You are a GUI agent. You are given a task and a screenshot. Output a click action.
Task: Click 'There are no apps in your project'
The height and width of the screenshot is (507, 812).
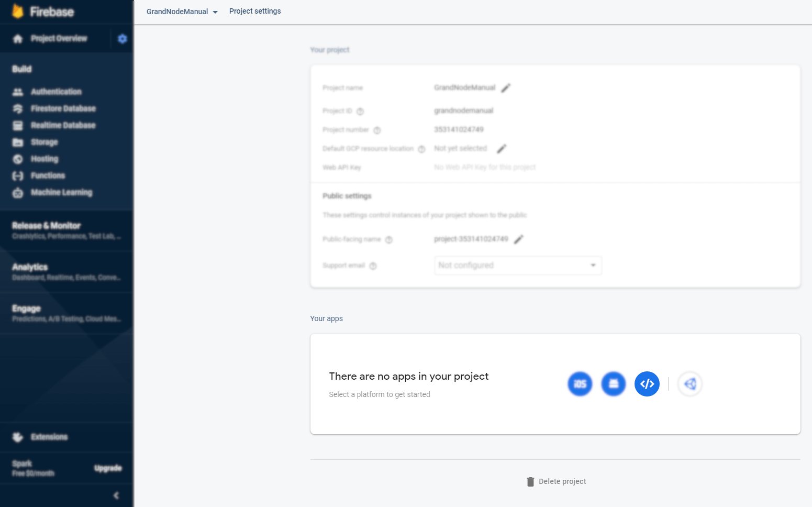point(409,376)
